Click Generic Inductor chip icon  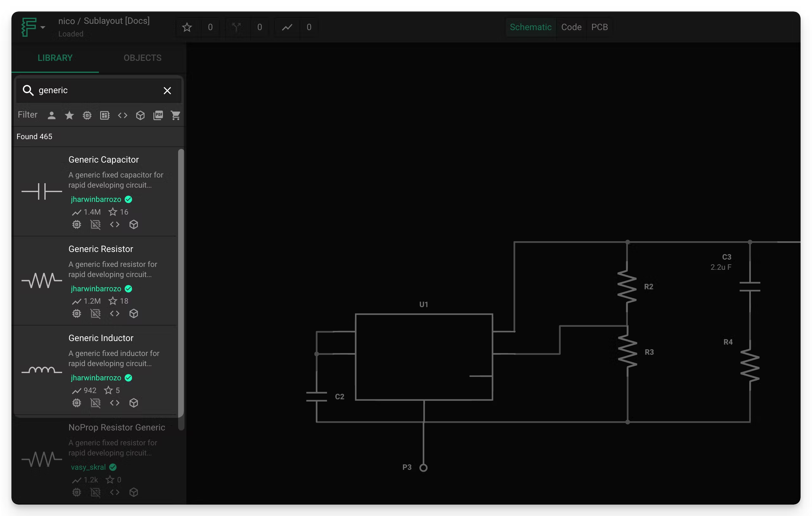77,403
